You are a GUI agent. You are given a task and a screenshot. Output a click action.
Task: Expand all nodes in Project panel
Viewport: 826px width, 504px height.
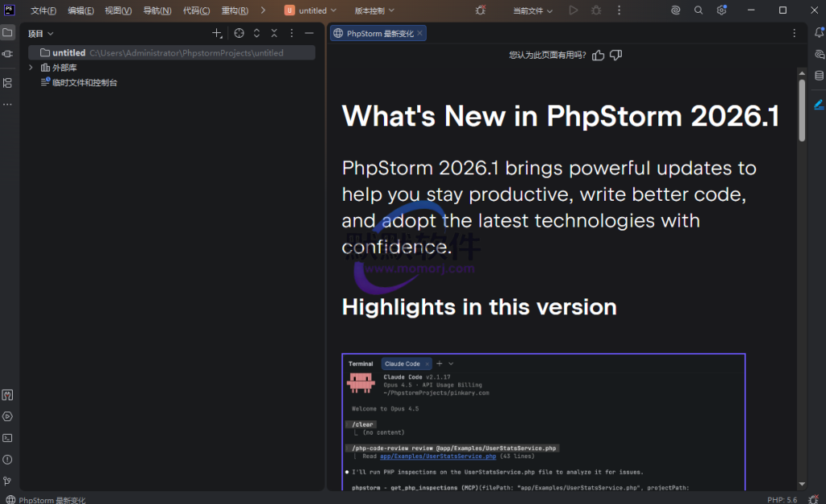257,33
